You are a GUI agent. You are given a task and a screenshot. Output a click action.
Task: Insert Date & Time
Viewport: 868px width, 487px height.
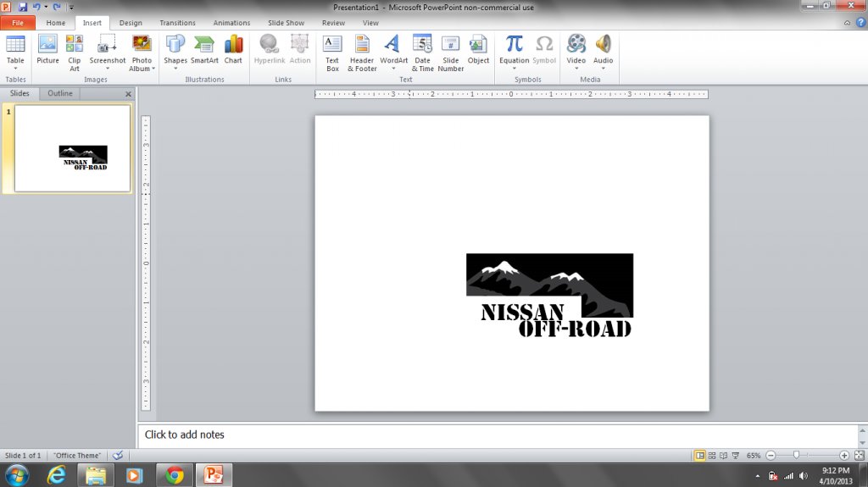(422, 53)
